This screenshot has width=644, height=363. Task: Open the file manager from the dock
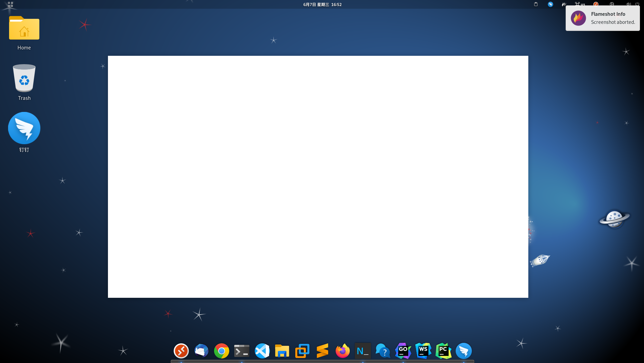[x=282, y=351]
